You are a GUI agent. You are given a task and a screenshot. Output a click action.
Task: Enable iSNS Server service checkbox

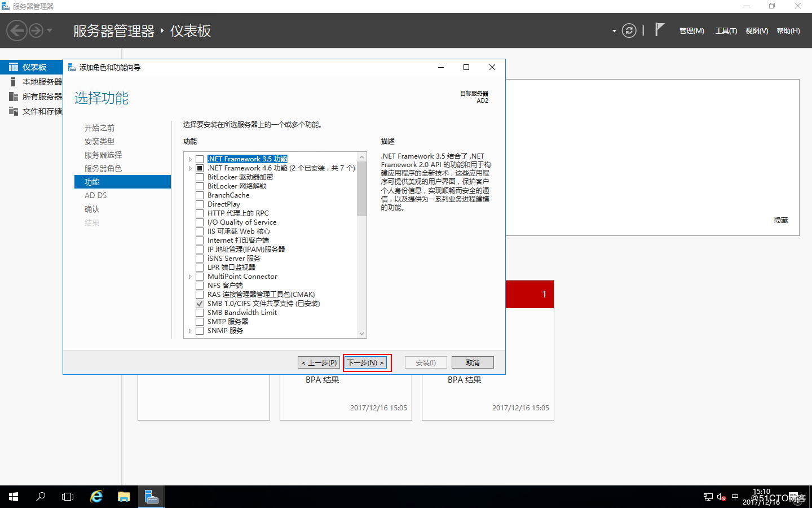point(200,259)
